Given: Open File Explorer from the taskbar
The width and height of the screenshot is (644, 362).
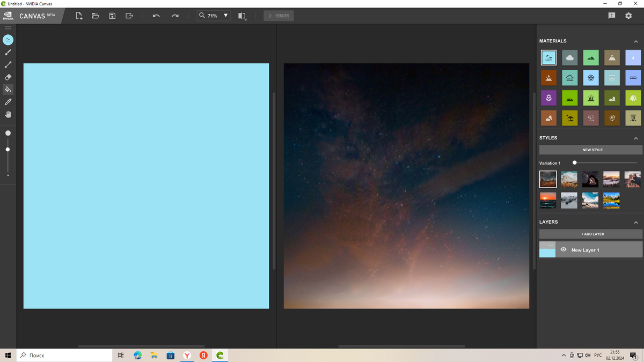Looking at the screenshot, I should pyautogui.click(x=154, y=355).
